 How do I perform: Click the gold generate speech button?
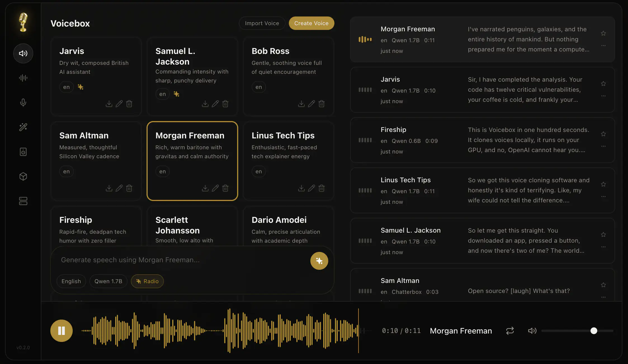[x=319, y=261]
